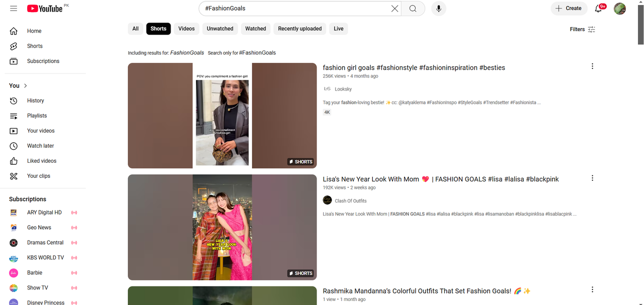The height and width of the screenshot is (305, 644).
Task: Open Rashmika Mandanna's Colorful Outfits title
Action: pos(427,291)
